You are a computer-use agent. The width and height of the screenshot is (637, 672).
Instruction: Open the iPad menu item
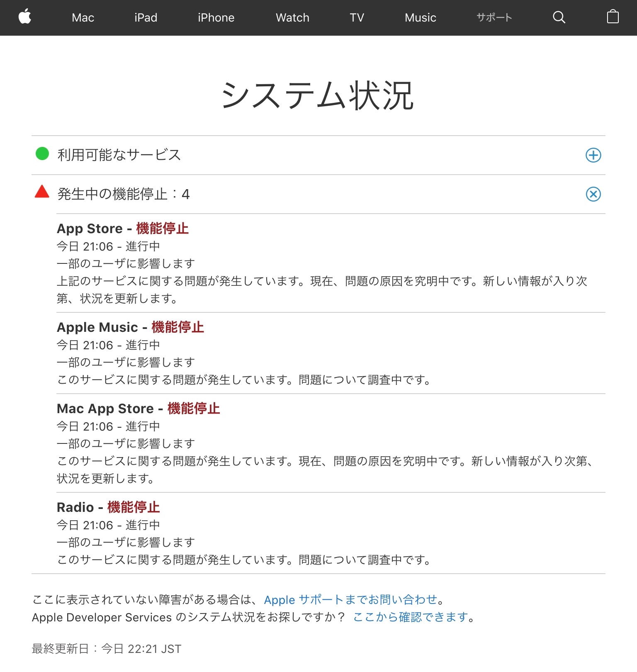click(146, 18)
